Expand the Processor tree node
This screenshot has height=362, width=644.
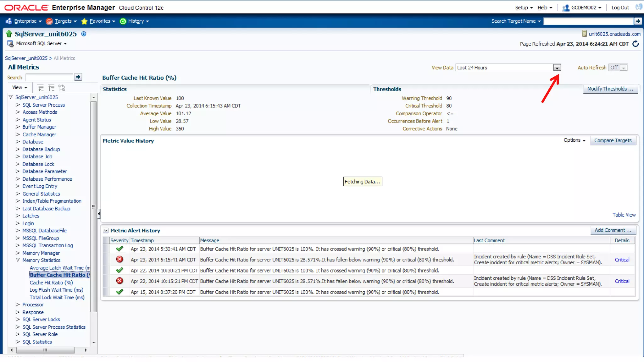(x=18, y=304)
